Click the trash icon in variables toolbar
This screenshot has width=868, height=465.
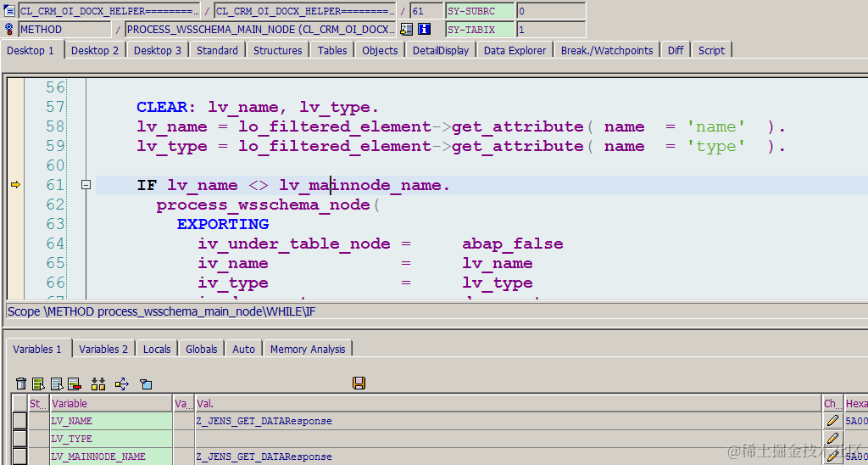tap(21, 384)
